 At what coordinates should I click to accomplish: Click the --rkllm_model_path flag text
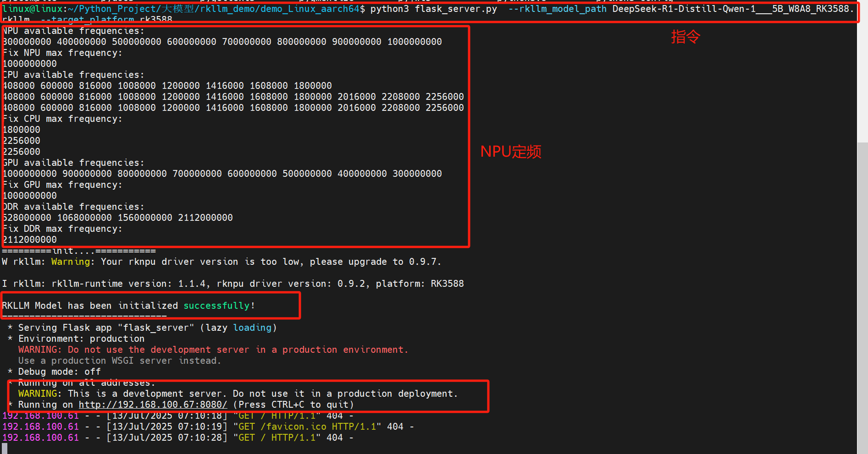click(x=557, y=9)
